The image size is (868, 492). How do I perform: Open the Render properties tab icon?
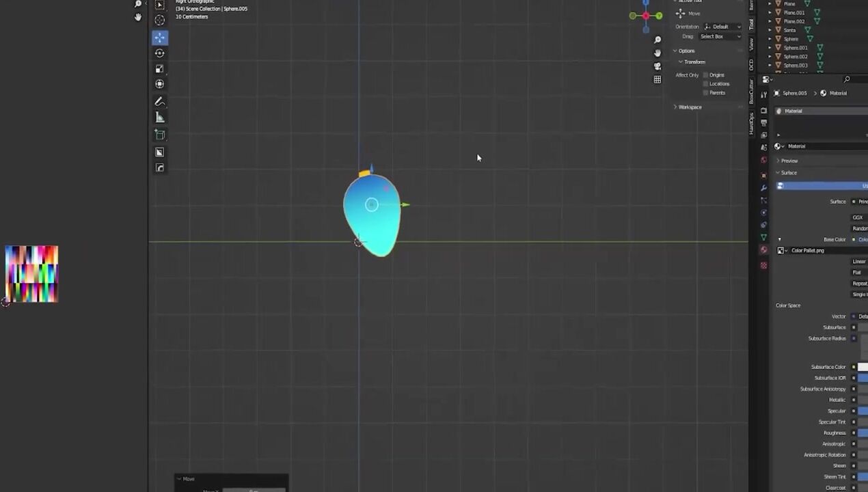763,110
